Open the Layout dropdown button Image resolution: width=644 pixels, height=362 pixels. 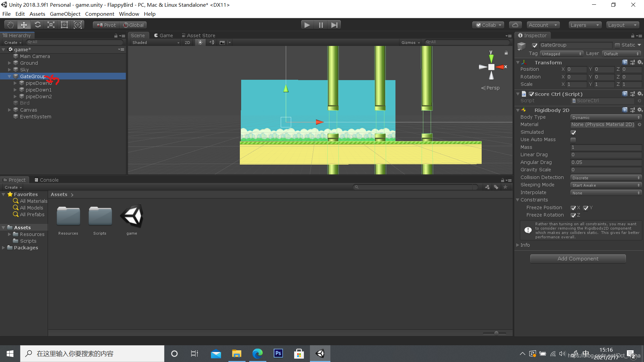coord(622,25)
